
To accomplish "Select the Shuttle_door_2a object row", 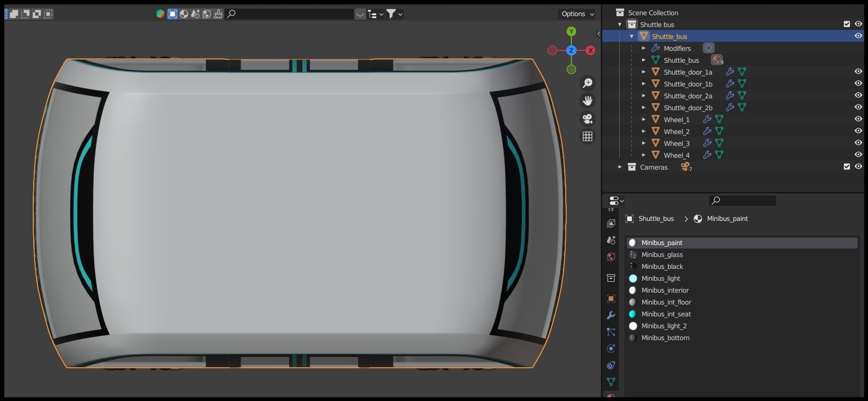I will 732,95.
